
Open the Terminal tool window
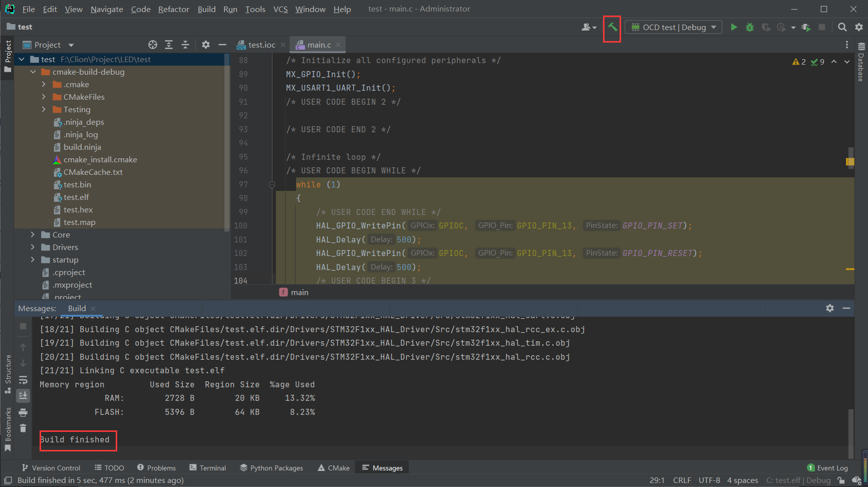coord(208,468)
